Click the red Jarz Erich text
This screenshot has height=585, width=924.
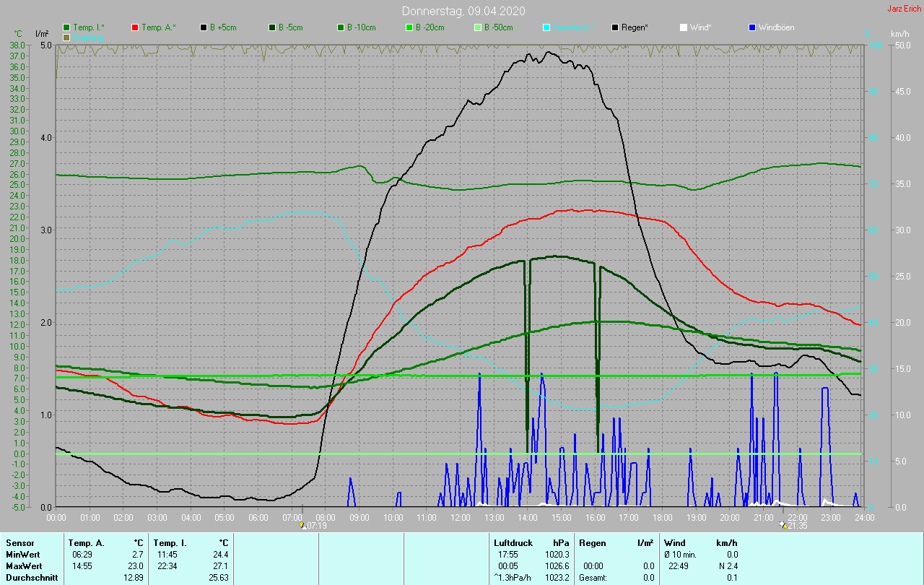click(905, 9)
